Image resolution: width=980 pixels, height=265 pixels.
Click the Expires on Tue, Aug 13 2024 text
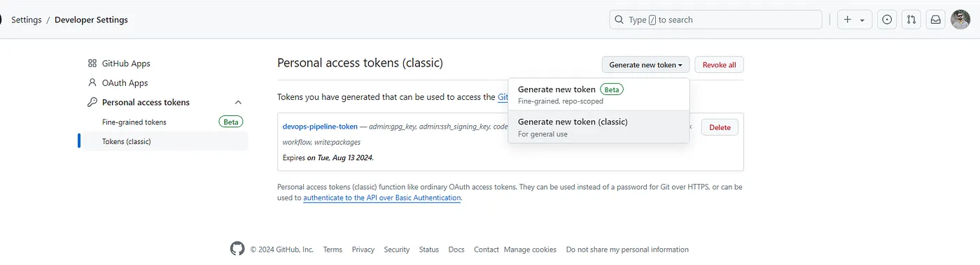(x=328, y=158)
